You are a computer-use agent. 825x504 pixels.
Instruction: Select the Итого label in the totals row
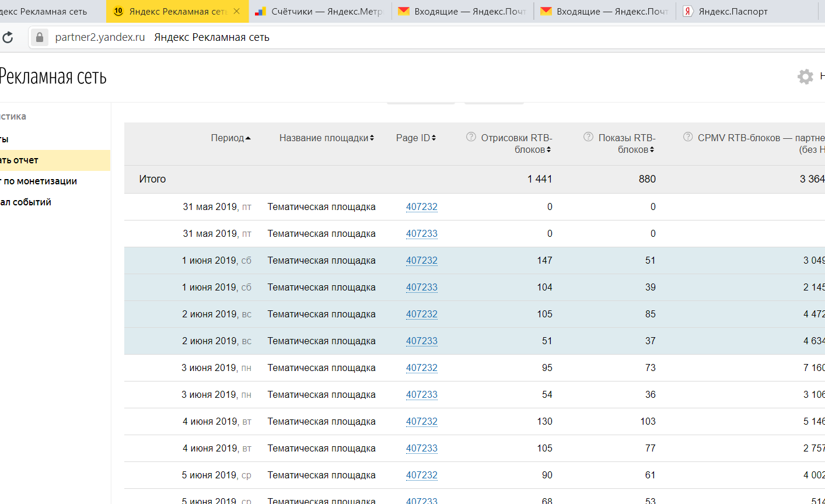pyautogui.click(x=152, y=179)
